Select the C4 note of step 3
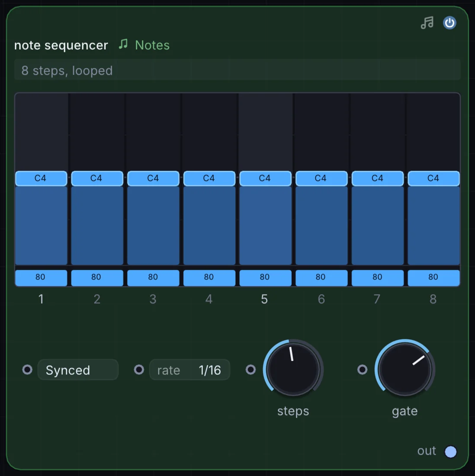 tap(153, 178)
